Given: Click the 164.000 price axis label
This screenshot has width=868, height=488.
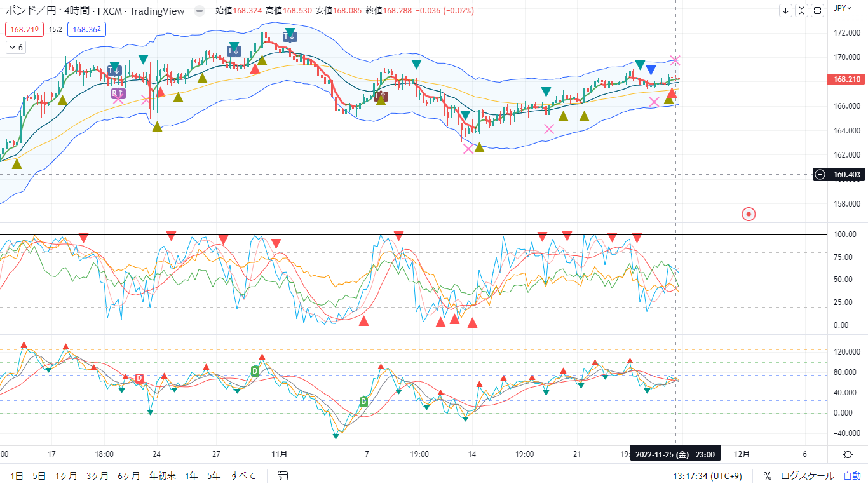Looking at the screenshot, I should 846,131.
